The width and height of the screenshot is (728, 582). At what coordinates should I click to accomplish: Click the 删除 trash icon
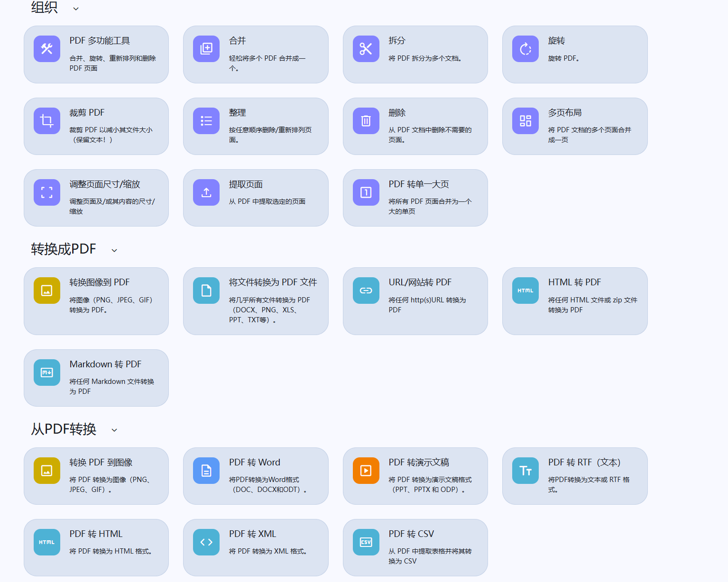point(366,121)
